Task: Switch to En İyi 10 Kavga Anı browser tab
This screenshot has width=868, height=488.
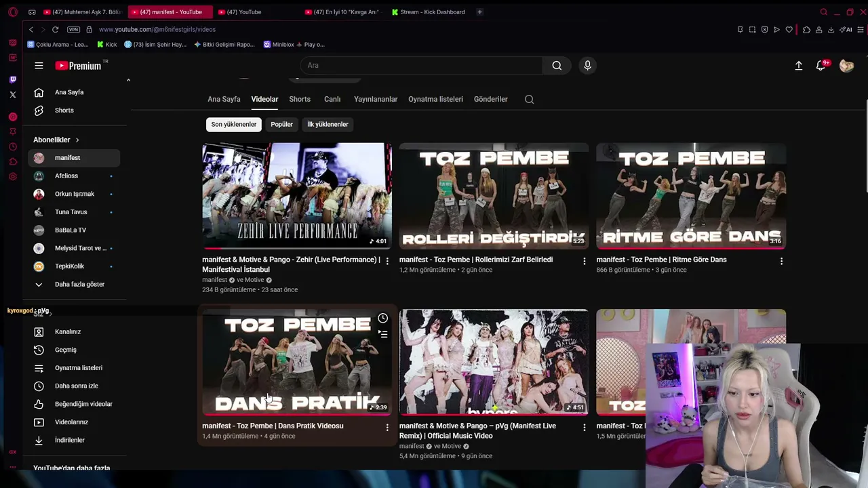Action: point(342,12)
